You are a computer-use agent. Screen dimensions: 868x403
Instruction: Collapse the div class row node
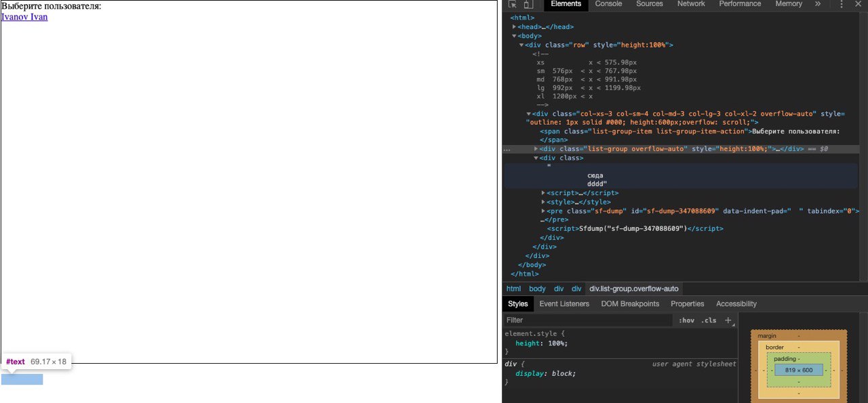click(x=521, y=45)
